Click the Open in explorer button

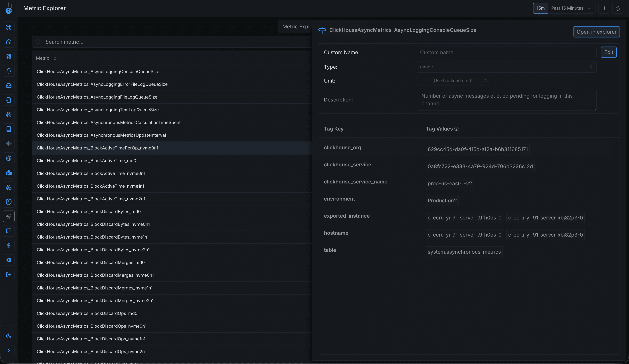tap(597, 32)
